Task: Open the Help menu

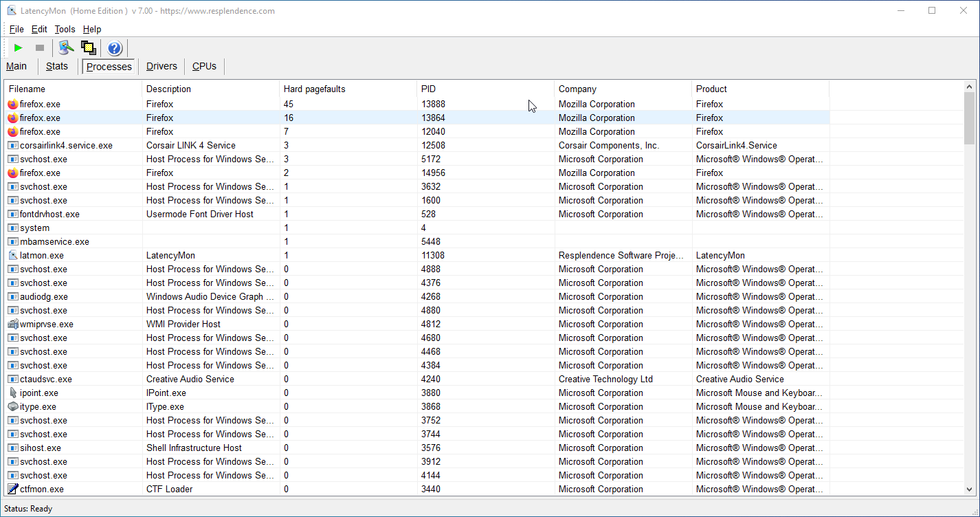Action: click(x=92, y=30)
